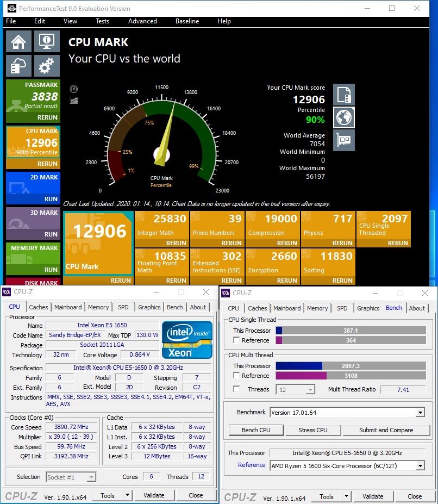This screenshot has width=438, height=504.
Task: Switch to SPD tab in right CPU-Z window
Action: pos(342,308)
